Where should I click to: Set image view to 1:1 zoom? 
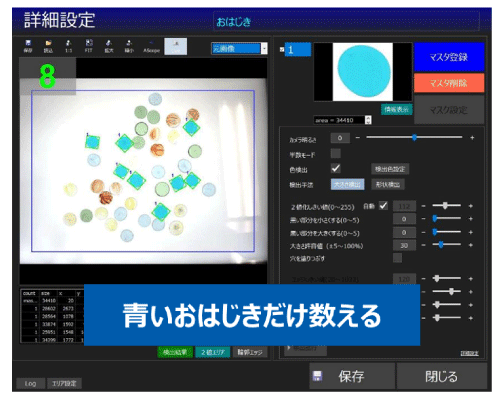(68, 46)
